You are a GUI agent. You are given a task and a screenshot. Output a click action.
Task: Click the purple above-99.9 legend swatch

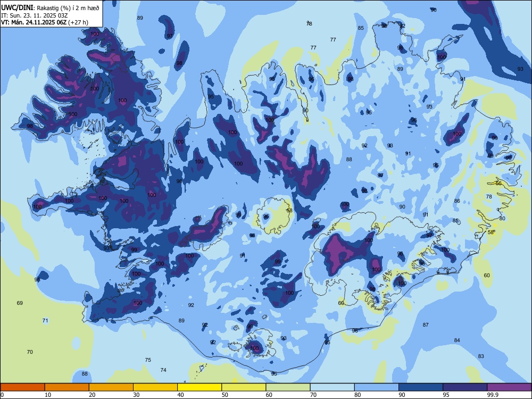[x=509, y=387]
